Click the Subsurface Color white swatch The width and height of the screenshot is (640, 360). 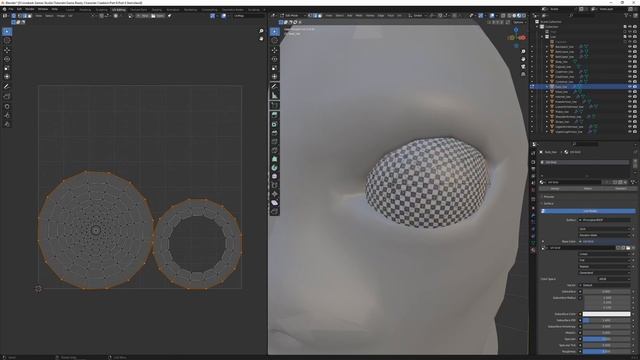point(606,314)
